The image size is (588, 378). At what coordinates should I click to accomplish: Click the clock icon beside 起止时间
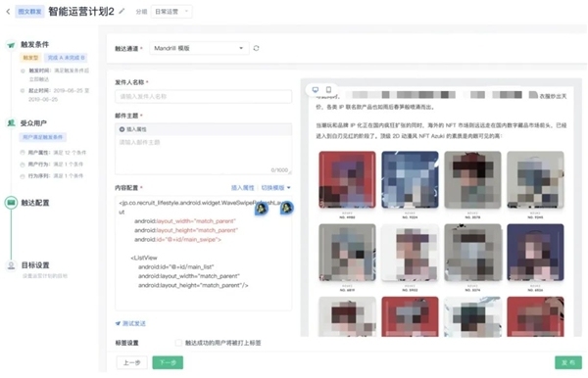tap(23, 91)
